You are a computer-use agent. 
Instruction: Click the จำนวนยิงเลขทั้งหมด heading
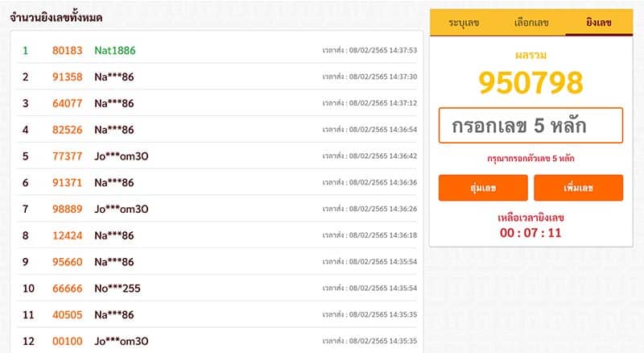pos(56,17)
